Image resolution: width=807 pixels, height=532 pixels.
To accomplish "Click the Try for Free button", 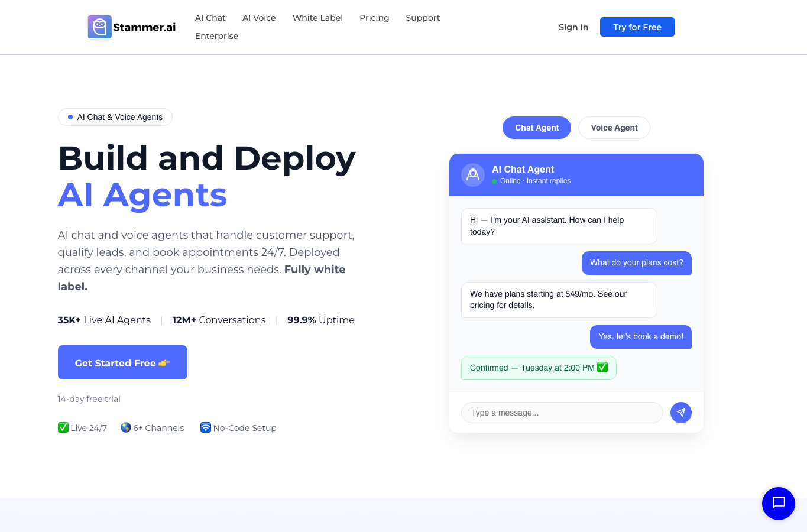I will click(637, 27).
